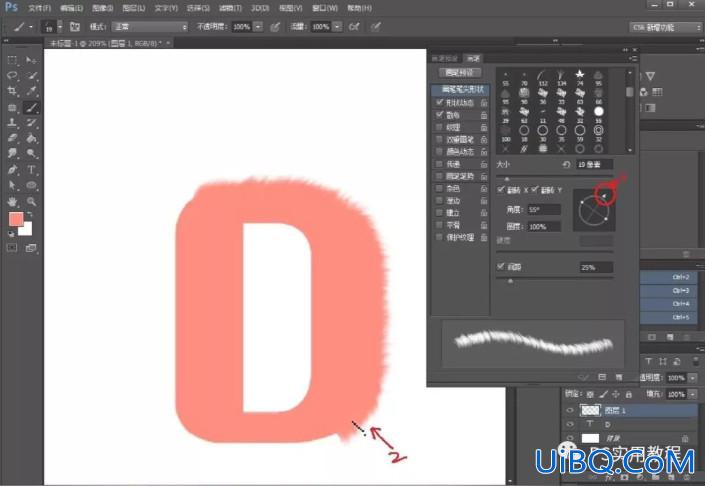
Task: Select the Crop tool
Action: point(12,91)
